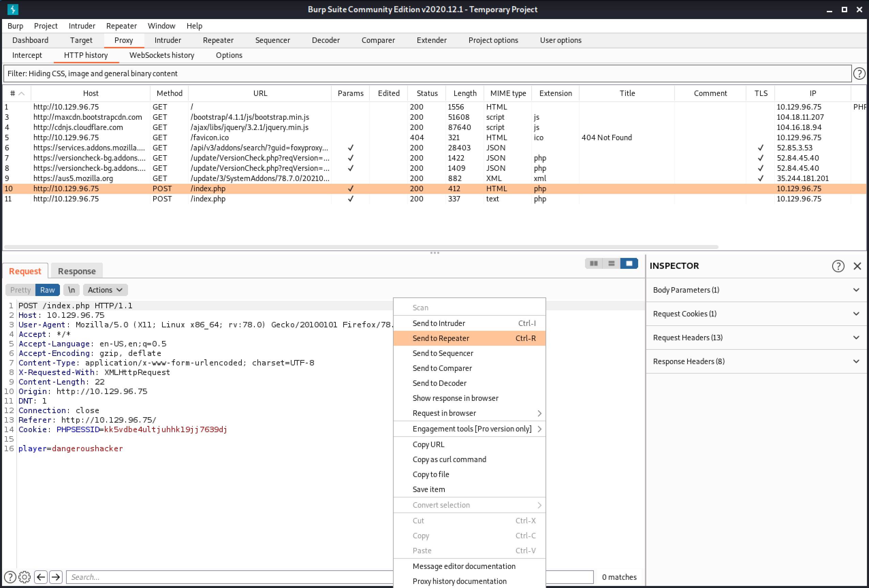The width and height of the screenshot is (869, 588).
Task: Select row 9 aus5.mozilla.org request
Action: 434,179
